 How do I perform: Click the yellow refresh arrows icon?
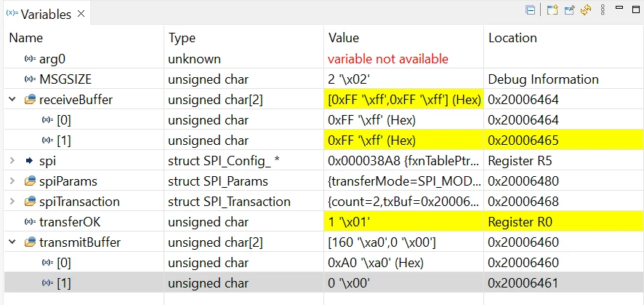click(x=586, y=10)
